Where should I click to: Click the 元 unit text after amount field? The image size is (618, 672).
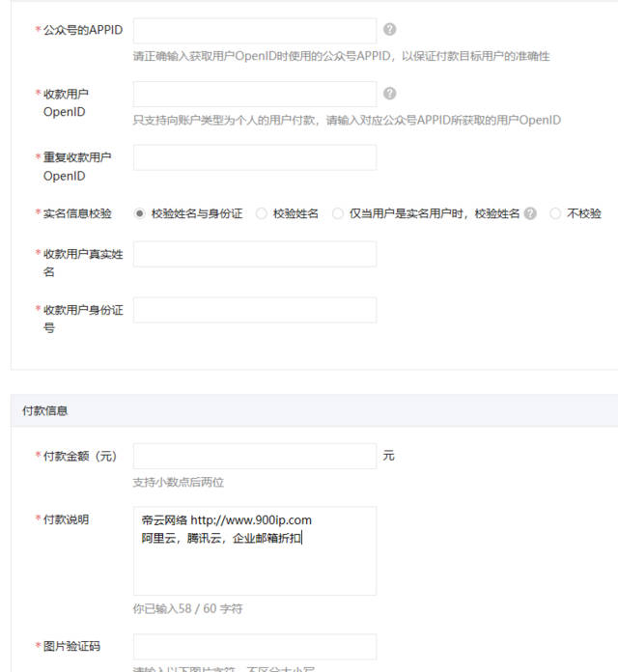[389, 455]
